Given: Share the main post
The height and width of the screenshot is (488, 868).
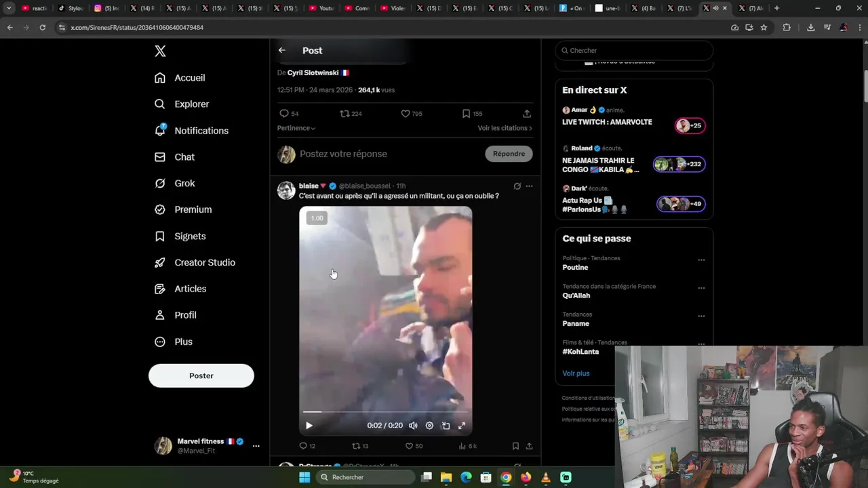Looking at the screenshot, I should 527,114.
